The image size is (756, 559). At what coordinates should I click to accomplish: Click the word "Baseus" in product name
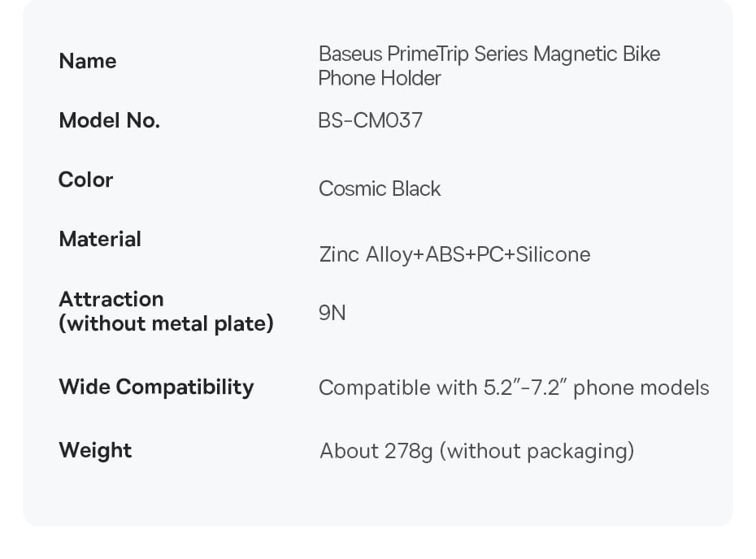coord(350,54)
